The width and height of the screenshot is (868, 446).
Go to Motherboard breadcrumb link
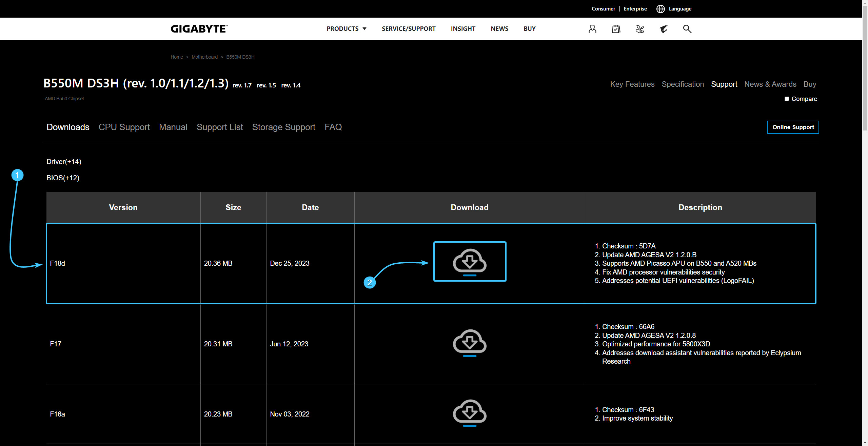[204, 57]
